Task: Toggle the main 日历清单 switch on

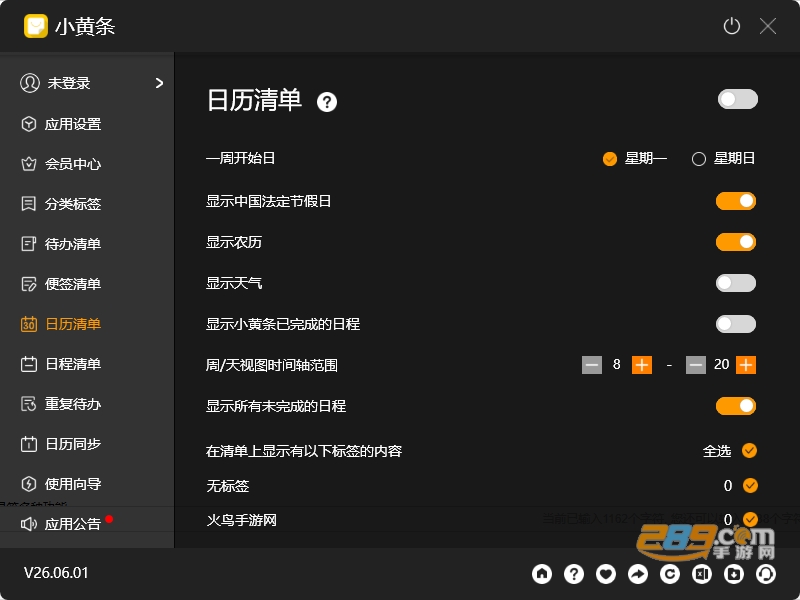Action: point(737,99)
